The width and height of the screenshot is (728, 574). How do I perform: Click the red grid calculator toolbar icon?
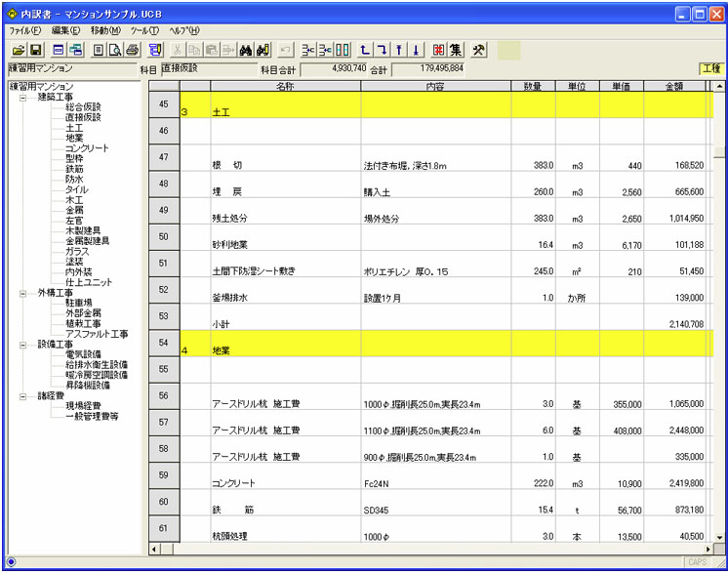pos(438,50)
